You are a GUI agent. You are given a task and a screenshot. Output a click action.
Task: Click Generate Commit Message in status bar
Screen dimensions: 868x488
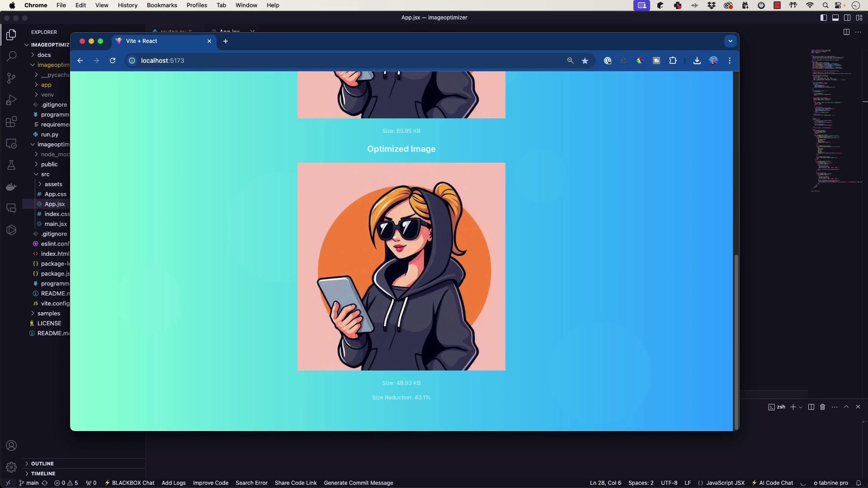coord(358,483)
